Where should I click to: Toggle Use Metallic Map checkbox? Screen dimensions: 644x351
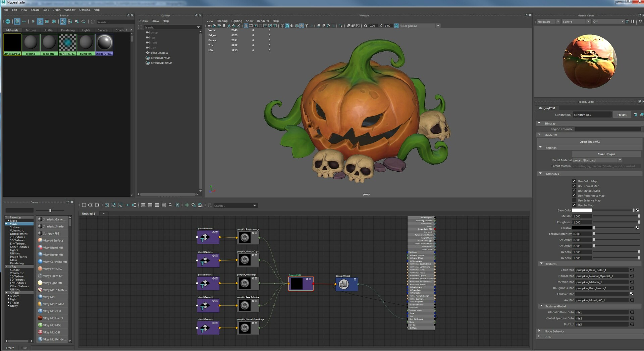coord(574,190)
